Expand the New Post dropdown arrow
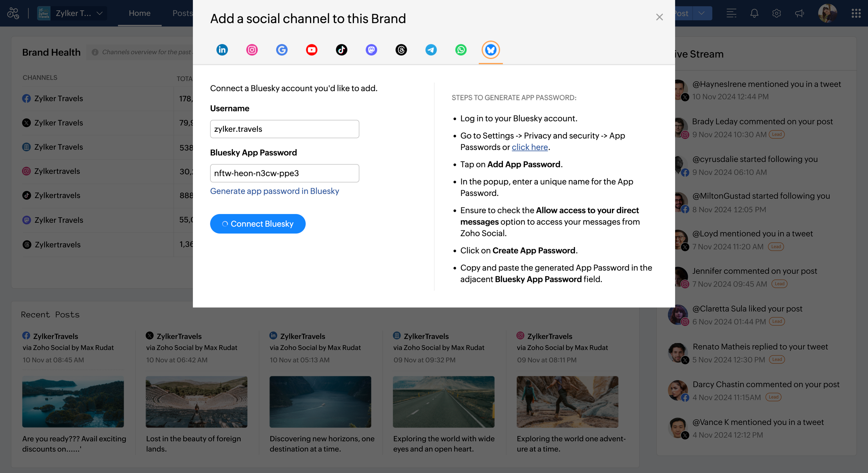 (701, 13)
